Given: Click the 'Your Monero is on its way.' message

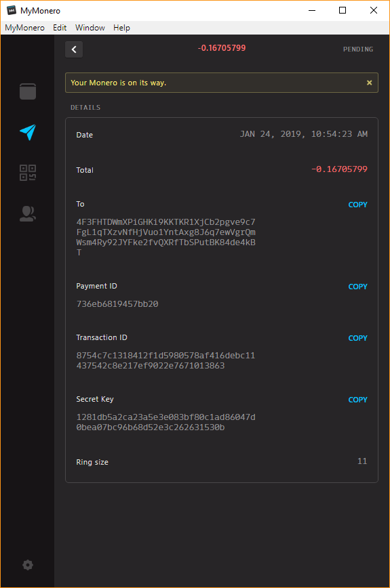Looking at the screenshot, I should pos(118,83).
